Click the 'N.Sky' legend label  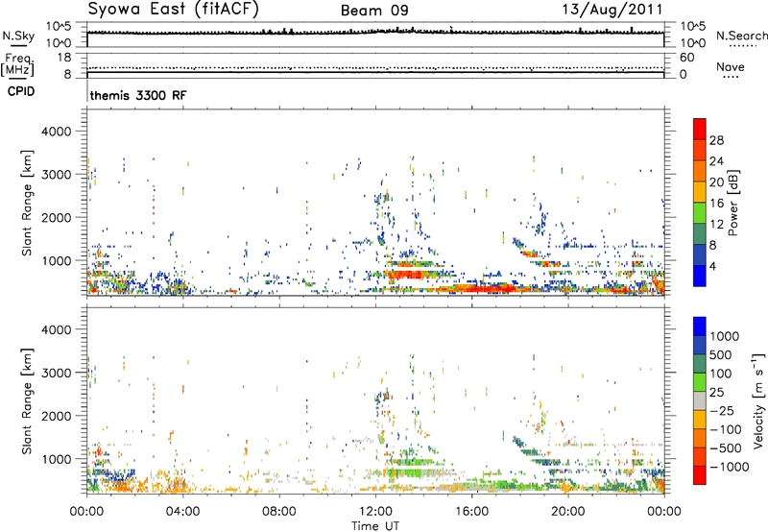point(18,36)
